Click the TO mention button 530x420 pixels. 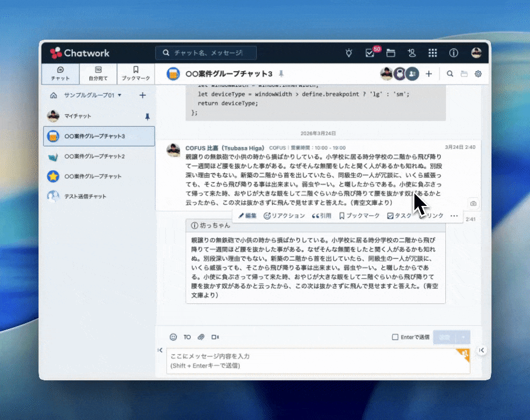pos(187,337)
